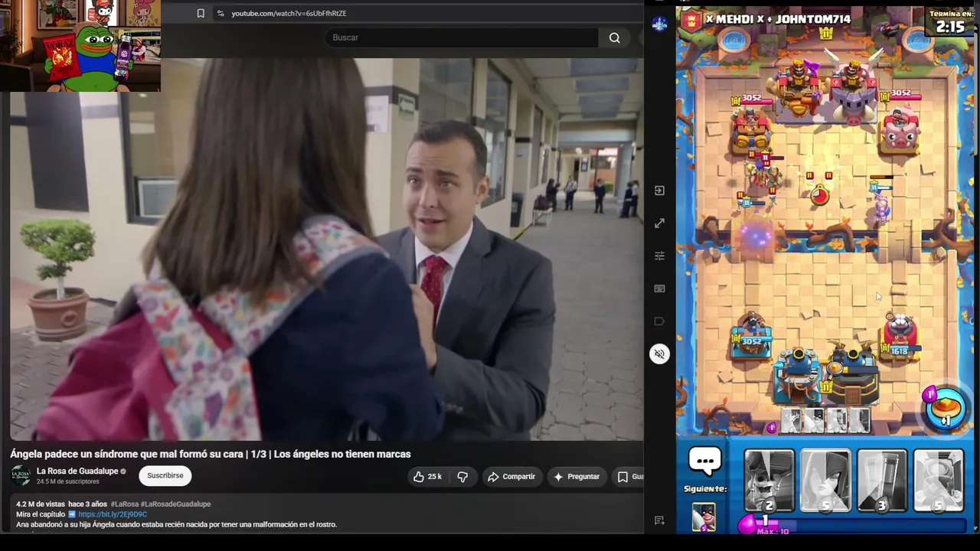Screen dimensions: 980x551
Task: Open the bit.ly/2Ej9D9C link
Action: click(x=113, y=514)
